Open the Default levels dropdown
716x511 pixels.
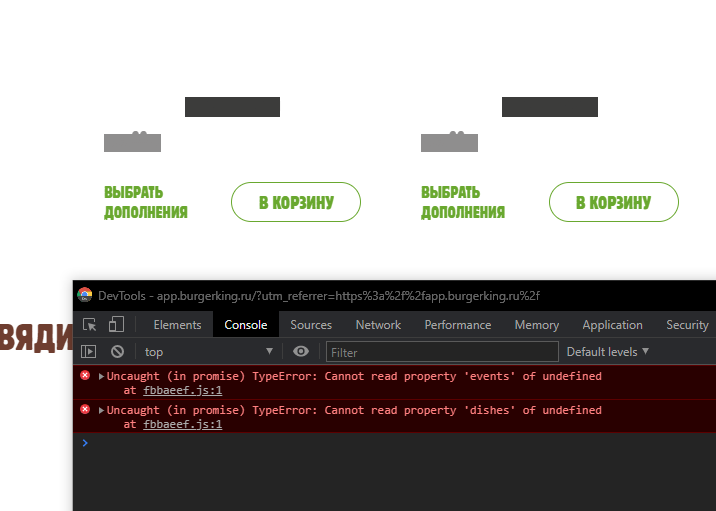tap(607, 351)
